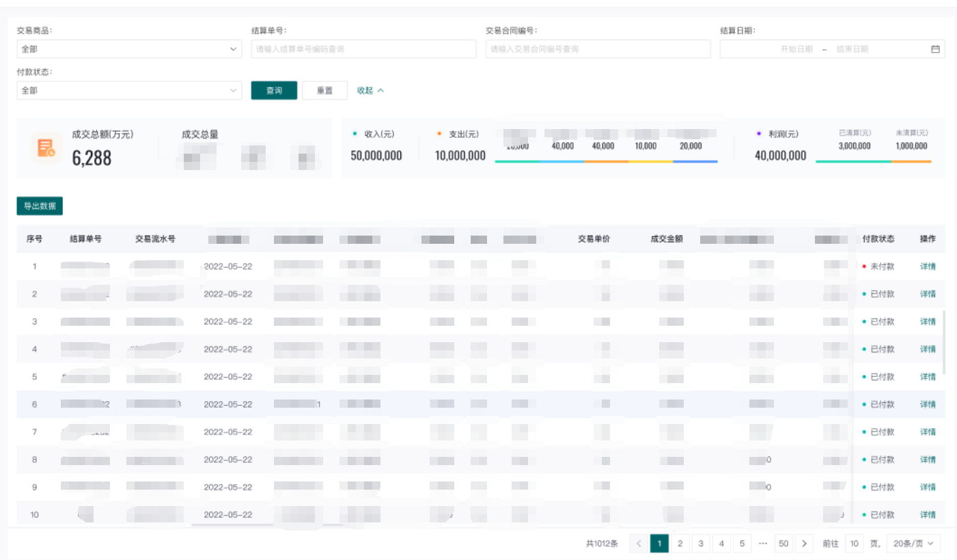Go to next page arrow
The width and height of the screenshot is (957, 560).
coord(805,544)
